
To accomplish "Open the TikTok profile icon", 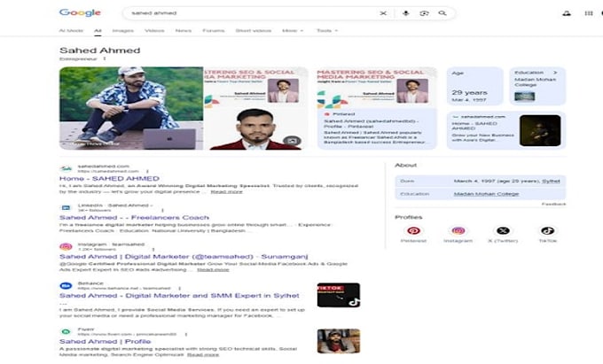I will [x=548, y=230].
